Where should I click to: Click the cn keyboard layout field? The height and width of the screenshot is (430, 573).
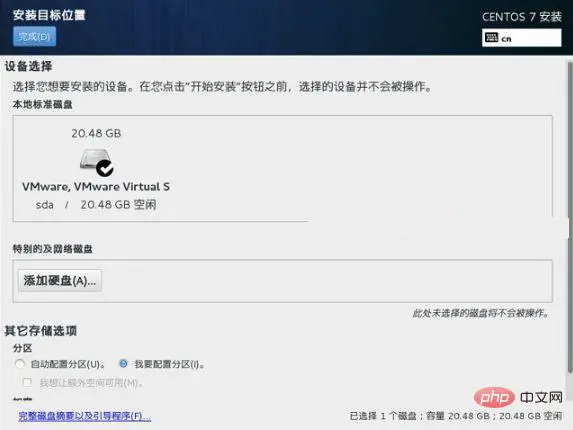(521, 38)
